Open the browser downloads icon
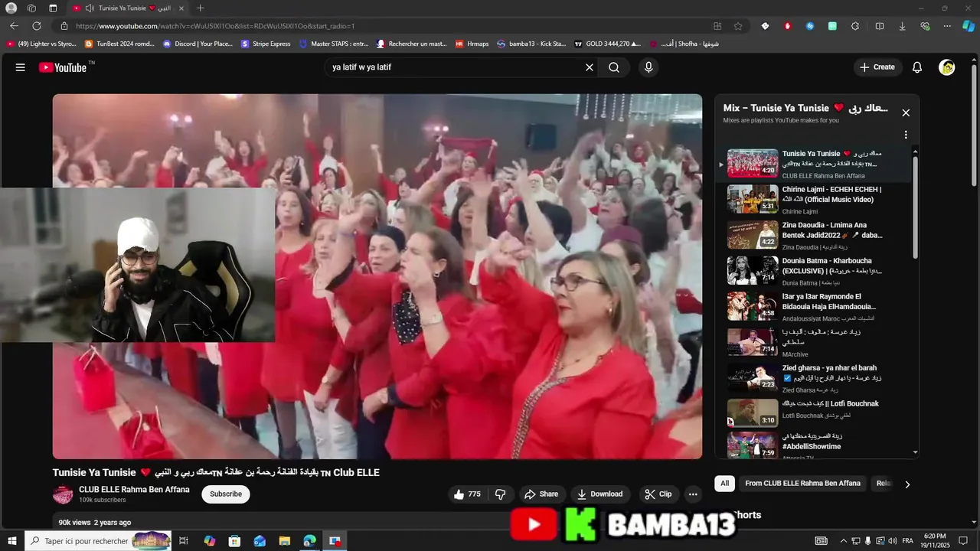980x551 pixels. pos(902,26)
